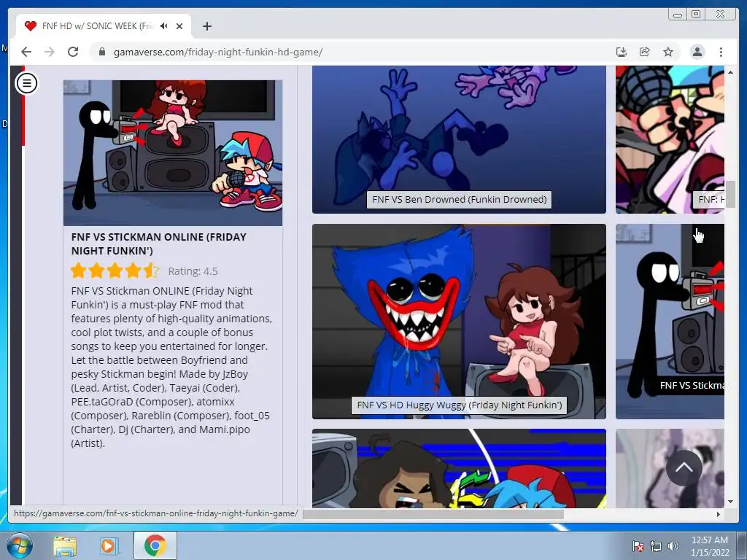
Task: Click the network tray icon
Action: point(656,546)
